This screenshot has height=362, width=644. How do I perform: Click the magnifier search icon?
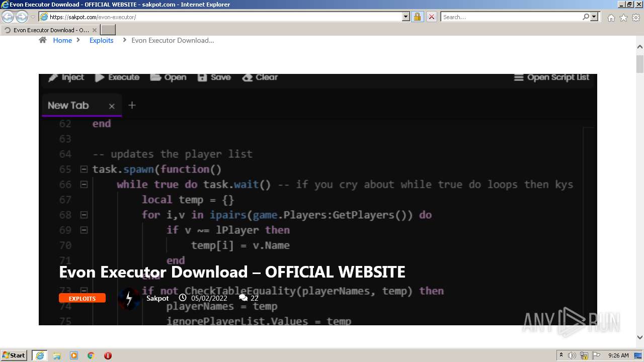tap(586, 17)
